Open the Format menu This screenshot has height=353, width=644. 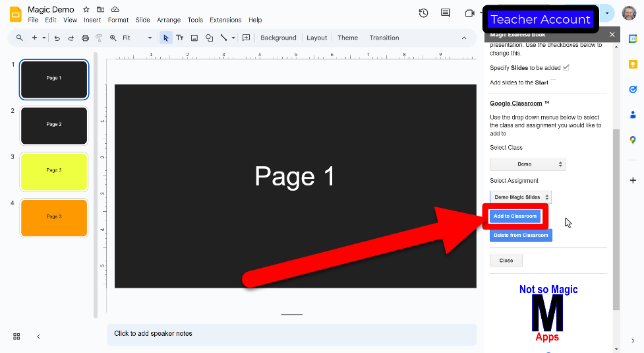tap(118, 20)
